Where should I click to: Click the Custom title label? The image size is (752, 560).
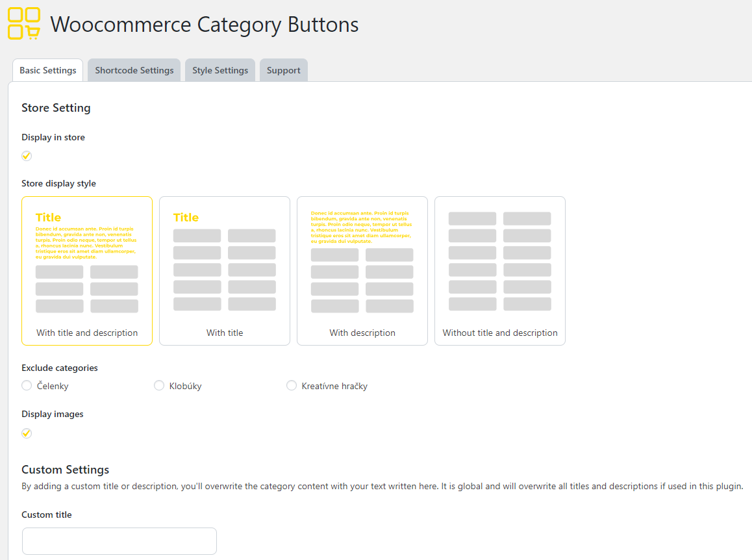pos(47,515)
